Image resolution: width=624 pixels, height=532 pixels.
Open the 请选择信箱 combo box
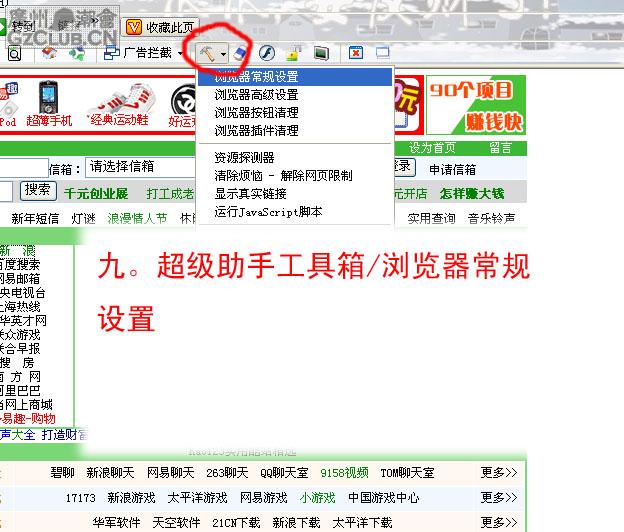coord(142,167)
